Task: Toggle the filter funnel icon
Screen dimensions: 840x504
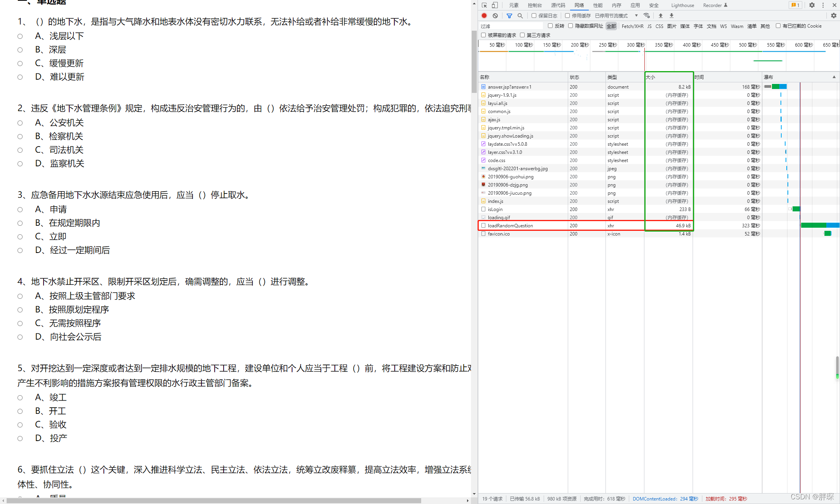Action: click(509, 16)
